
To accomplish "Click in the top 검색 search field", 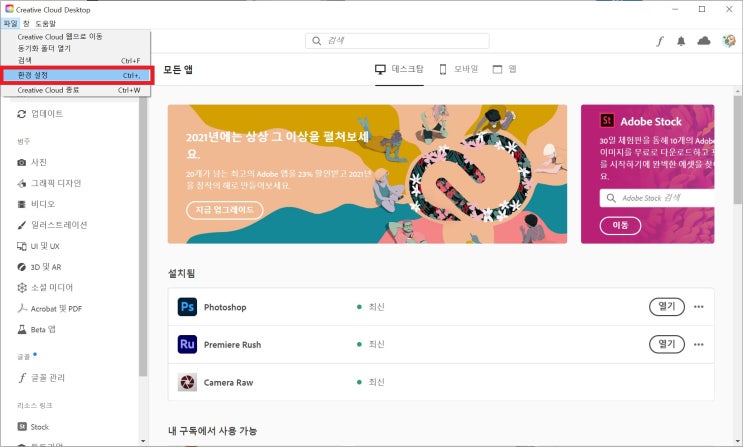I will (397, 41).
